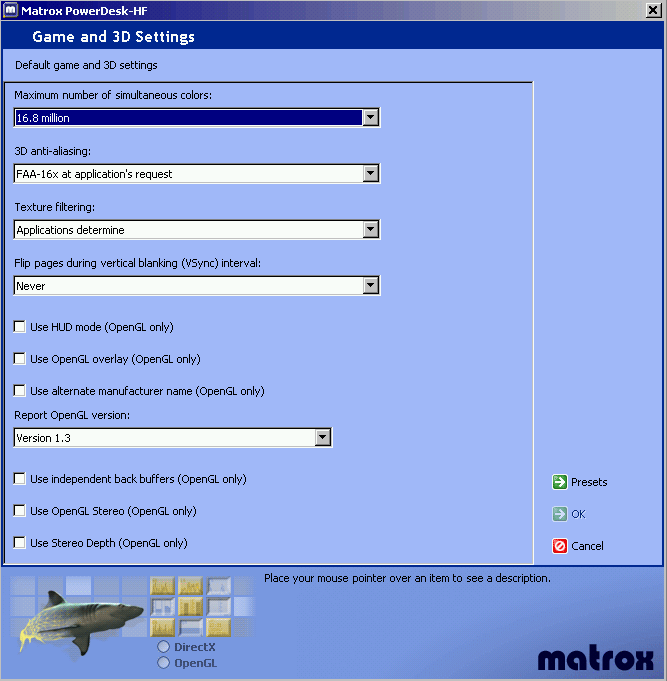This screenshot has height=681, width=667.
Task: Click the Matrox logo at bottom right
Action: (x=595, y=658)
